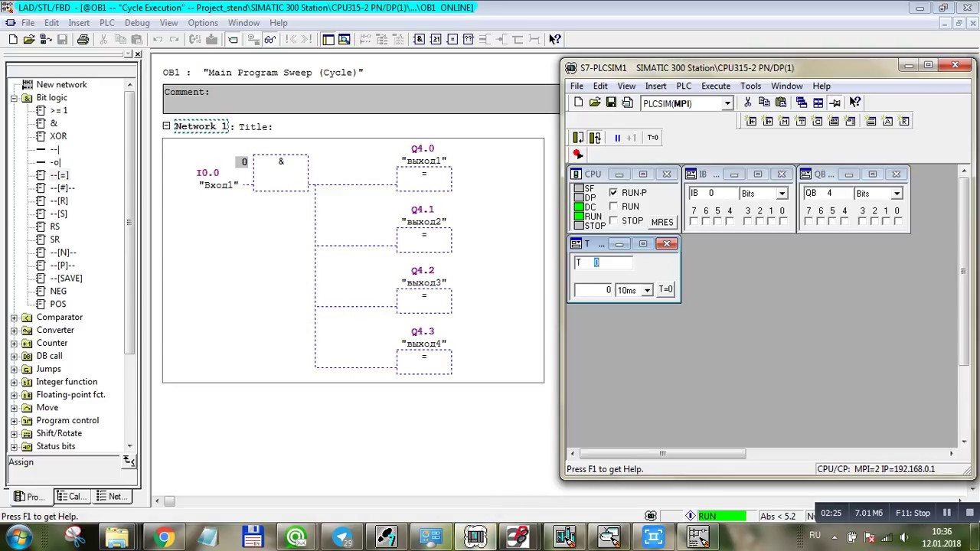Toggle bit 0 of QB 4
Viewport: 980px width, 551px height.
pyautogui.click(x=897, y=222)
